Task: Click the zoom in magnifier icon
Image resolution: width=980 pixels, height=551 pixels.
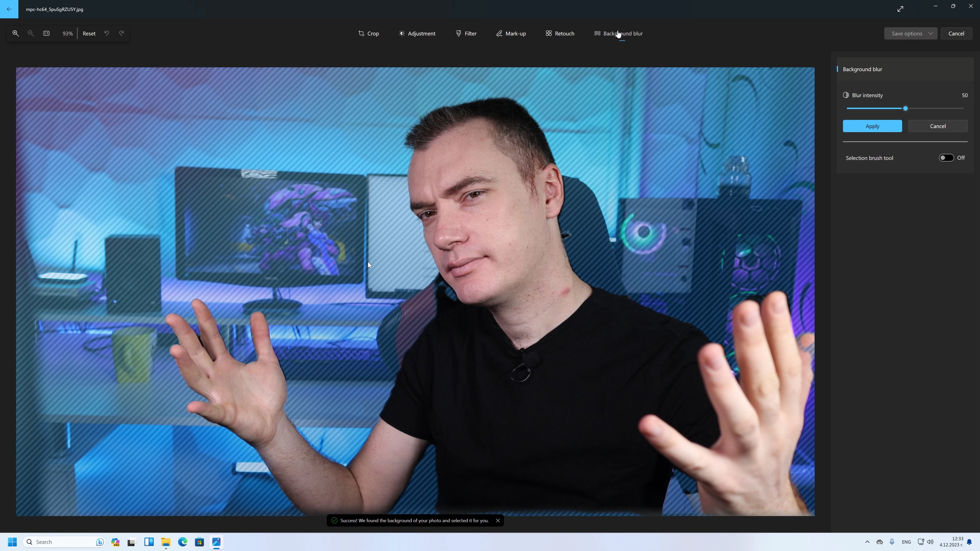Action: tap(16, 33)
